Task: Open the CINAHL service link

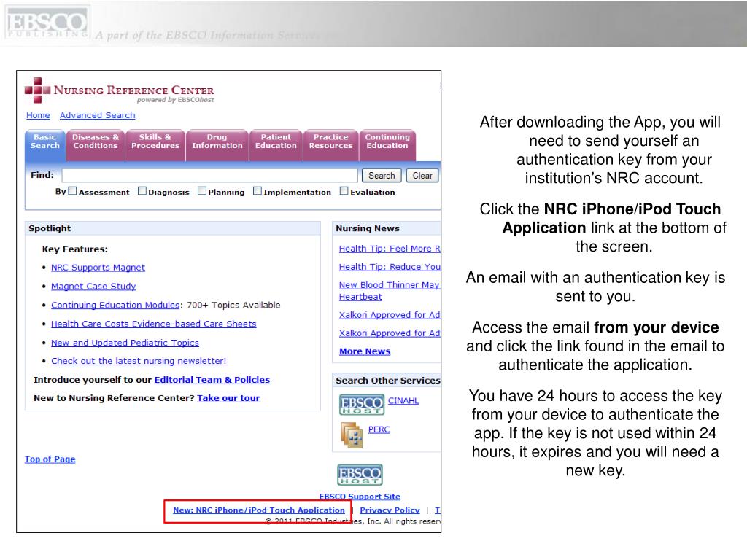Action: (403, 401)
